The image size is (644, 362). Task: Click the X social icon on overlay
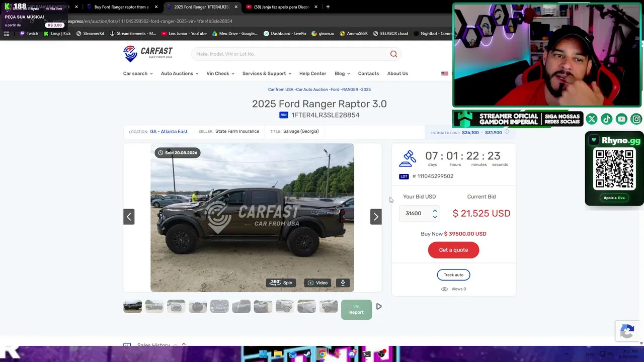[x=592, y=119]
